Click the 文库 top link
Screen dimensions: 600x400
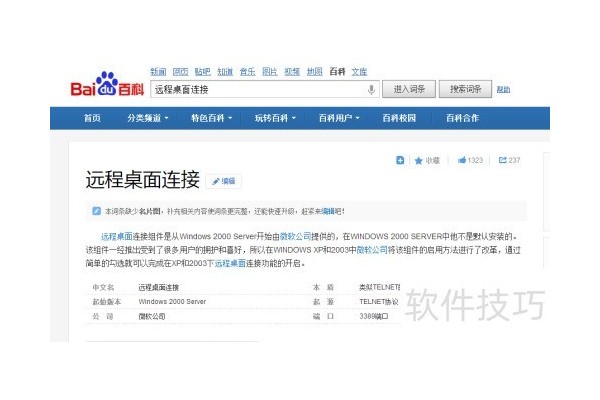pos(359,72)
